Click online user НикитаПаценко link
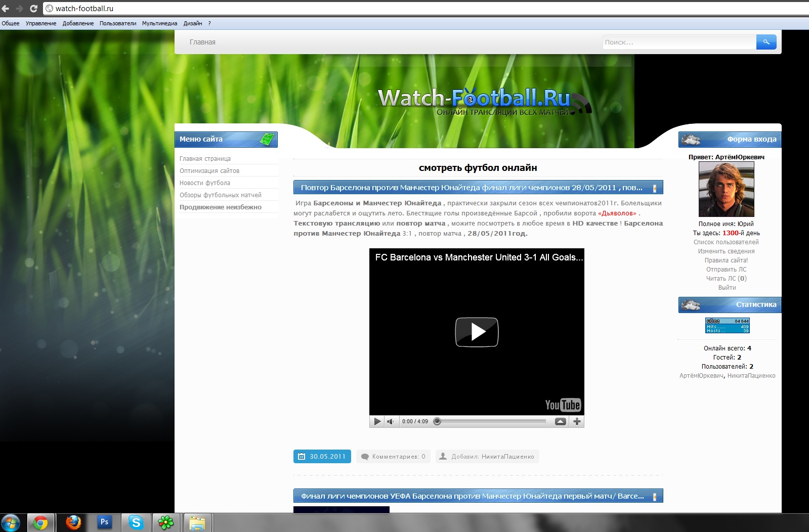The image size is (809, 532). click(x=751, y=376)
